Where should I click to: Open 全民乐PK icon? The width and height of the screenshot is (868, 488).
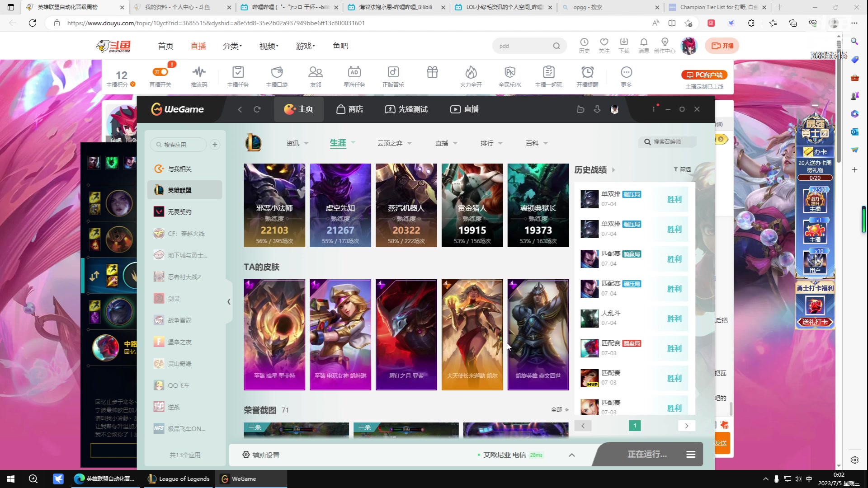tap(510, 76)
